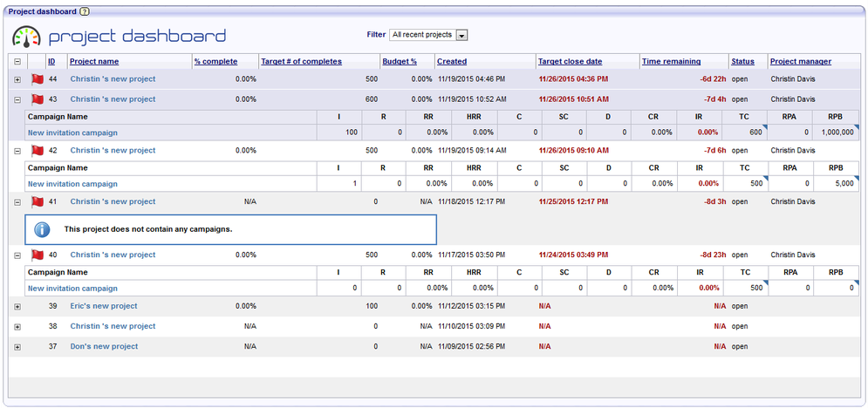Click the dashboard gauge logo icon

coord(26,36)
